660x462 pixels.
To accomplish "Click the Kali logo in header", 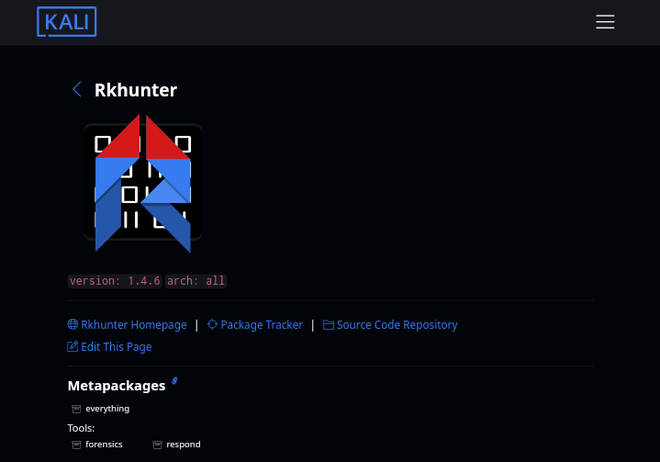I will coord(67,22).
